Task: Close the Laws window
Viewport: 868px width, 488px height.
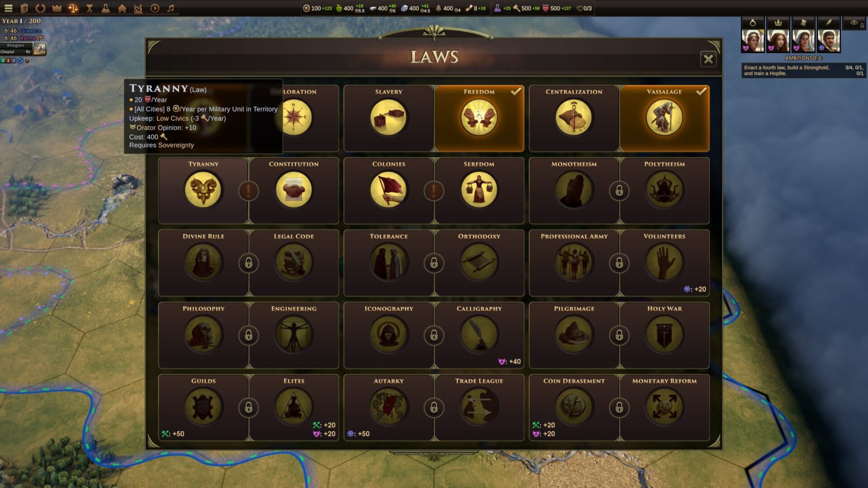Action: coord(708,59)
